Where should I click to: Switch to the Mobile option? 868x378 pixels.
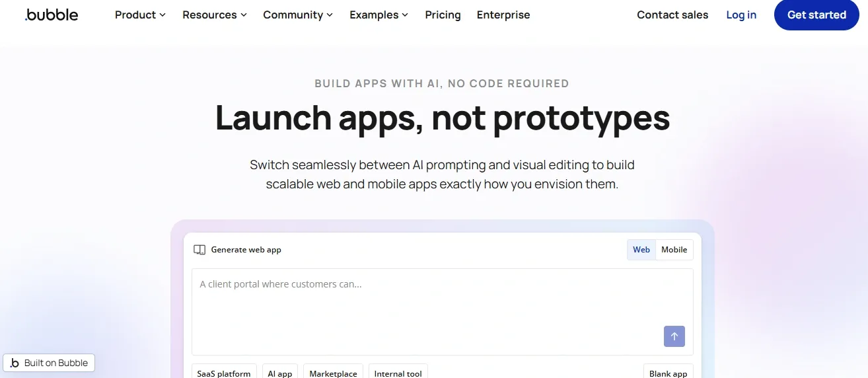click(x=674, y=250)
